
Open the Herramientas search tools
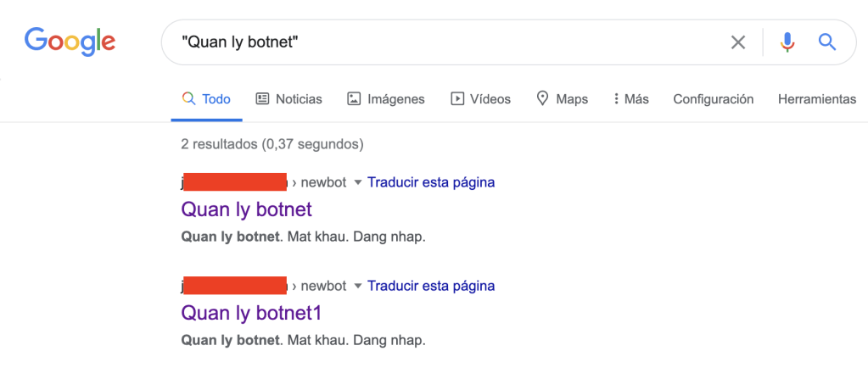pyautogui.click(x=816, y=99)
